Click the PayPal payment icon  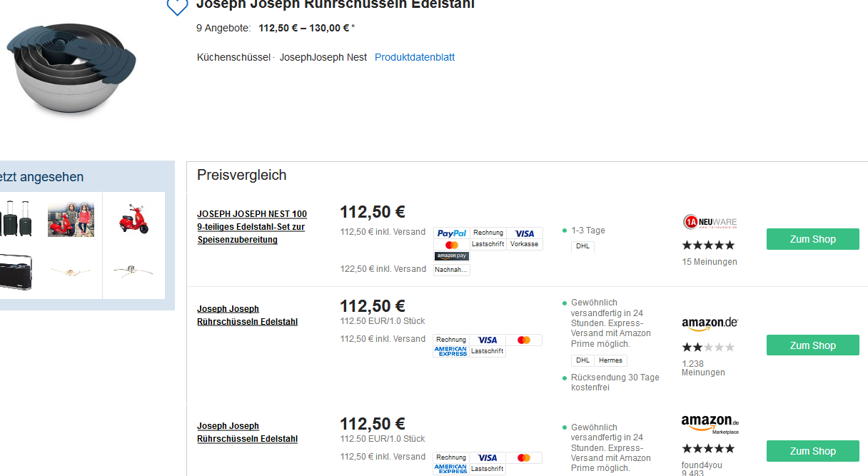point(451,233)
